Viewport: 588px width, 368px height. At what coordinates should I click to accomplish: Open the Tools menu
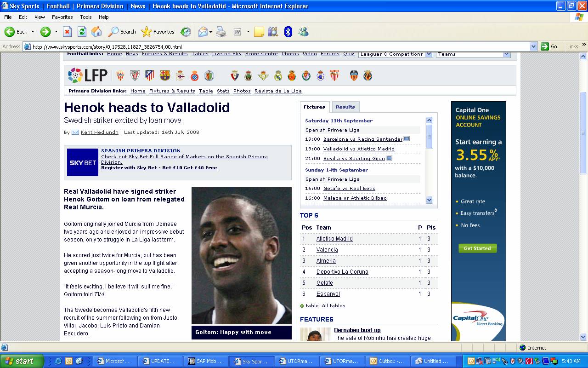[86, 17]
